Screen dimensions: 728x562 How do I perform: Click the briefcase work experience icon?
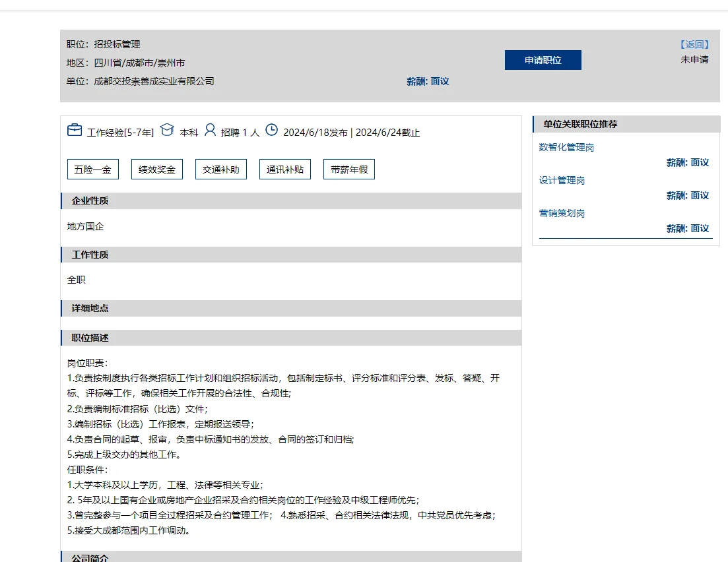[x=75, y=130]
